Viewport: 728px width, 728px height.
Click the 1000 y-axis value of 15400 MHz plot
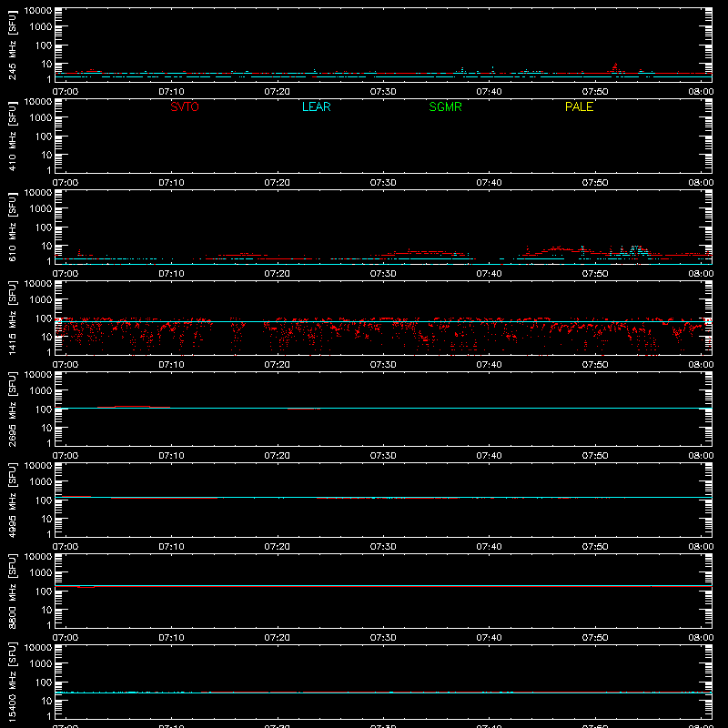click(41, 664)
